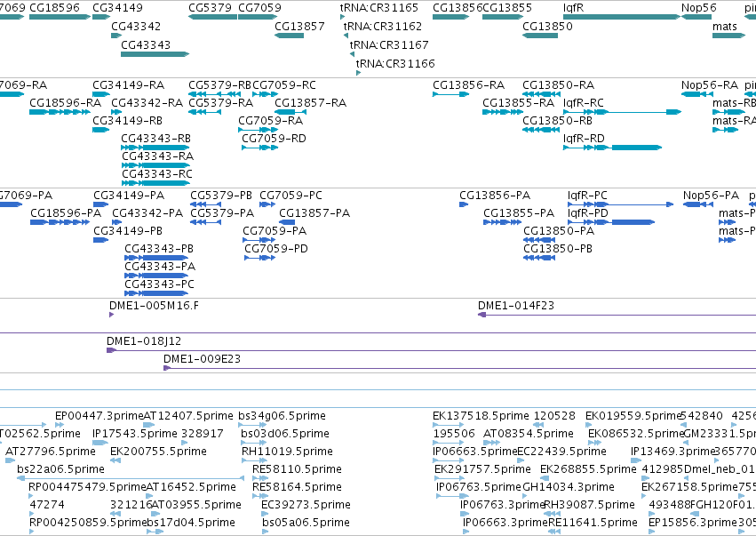Screen dimensions: 756x536
Task: Select the CG18596 gene bar
Action: pos(60,17)
